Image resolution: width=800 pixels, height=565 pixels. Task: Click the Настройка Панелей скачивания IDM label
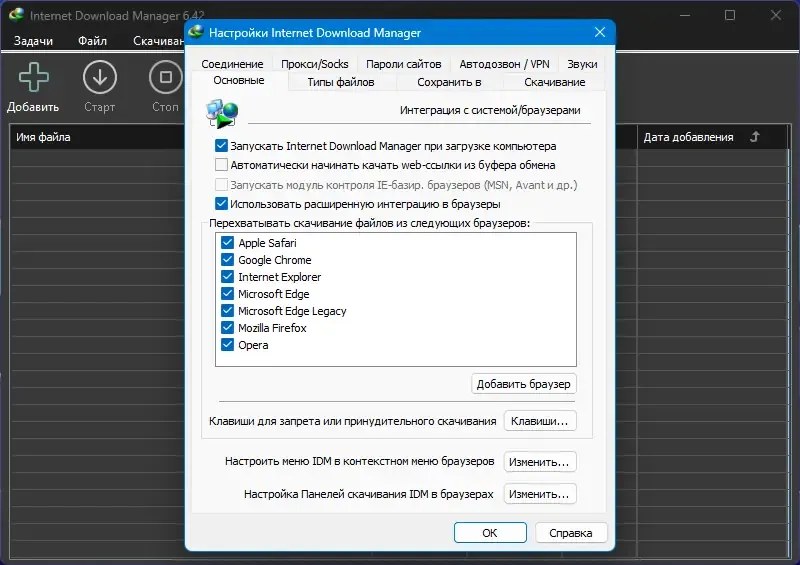368,494
